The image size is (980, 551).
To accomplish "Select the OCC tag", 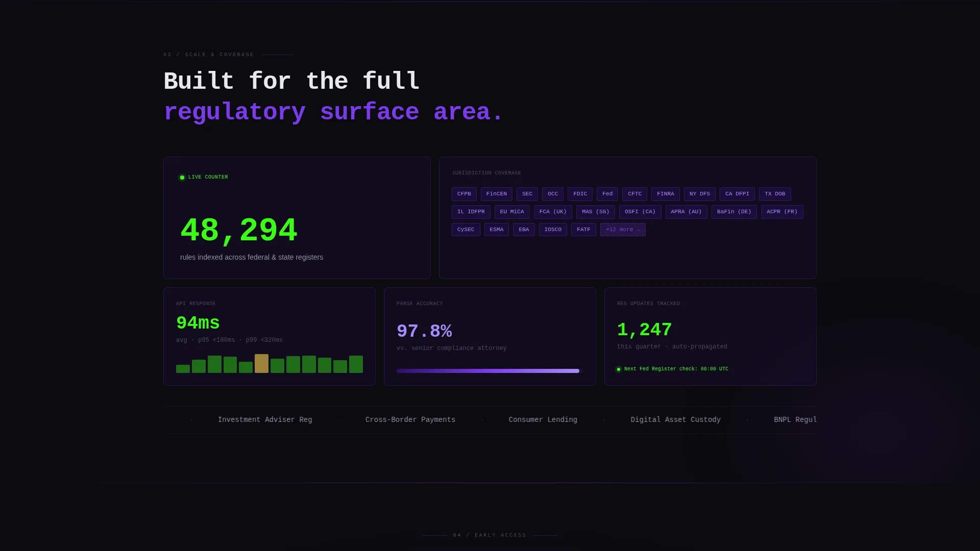I will click(x=553, y=194).
